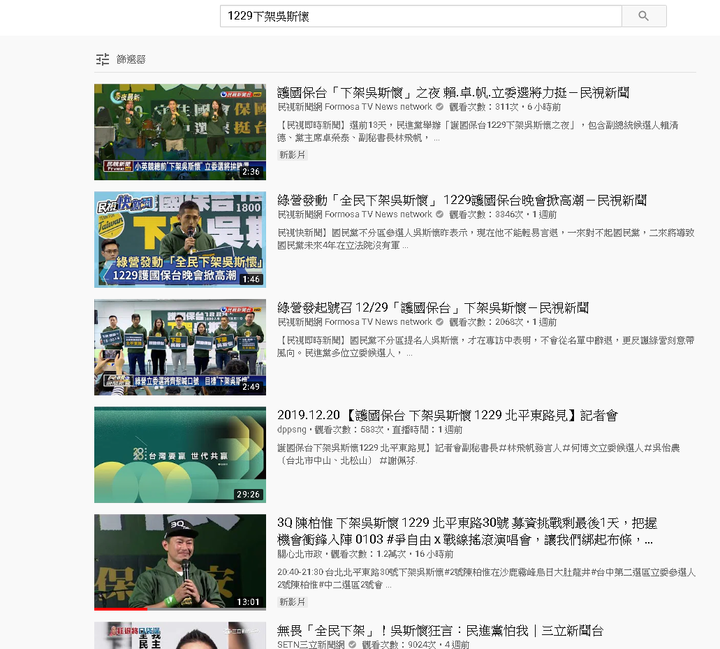
Task: Click description starting 【民視即時新聞】選前13天
Action: click(x=478, y=131)
